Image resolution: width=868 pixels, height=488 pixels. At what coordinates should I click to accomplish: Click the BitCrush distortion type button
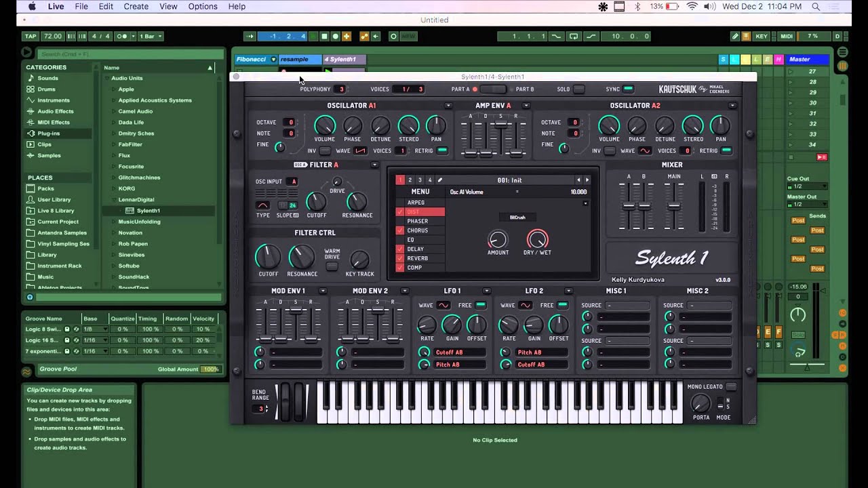tap(517, 217)
